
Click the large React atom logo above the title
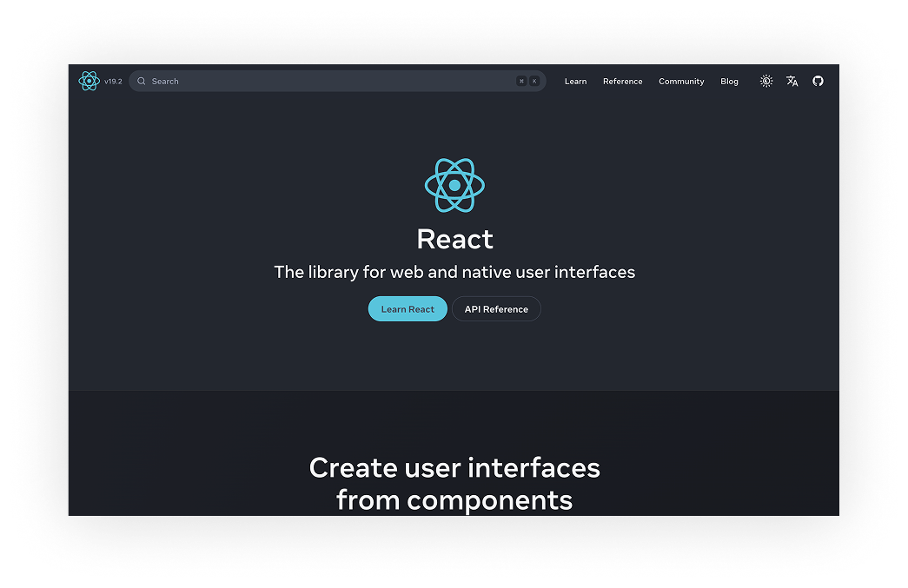tap(454, 185)
